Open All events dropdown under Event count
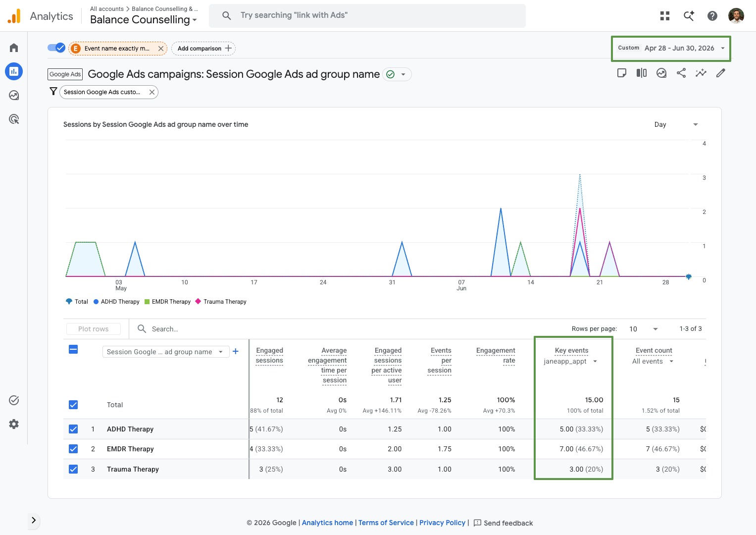The image size is (756, 535). click(x=653, y=362)
